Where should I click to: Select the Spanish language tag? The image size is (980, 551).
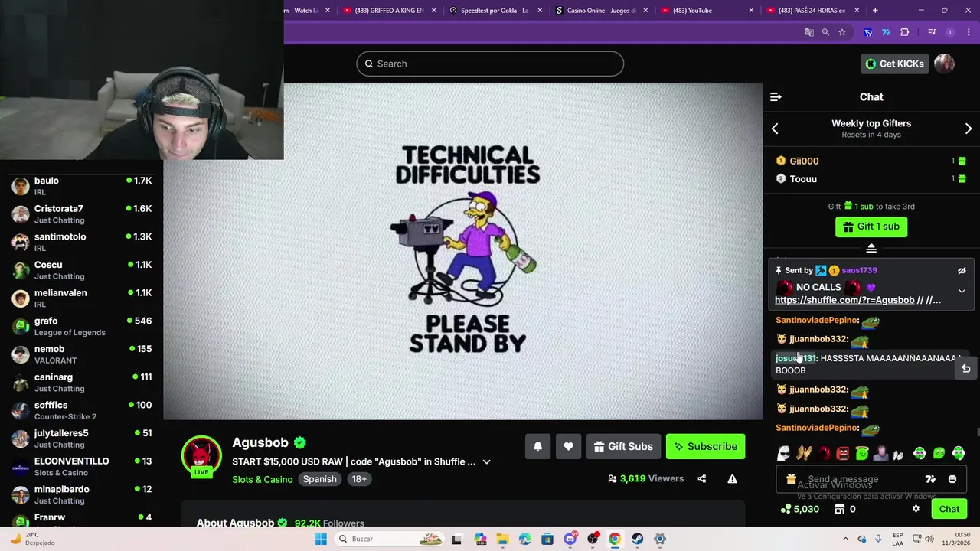319,479
